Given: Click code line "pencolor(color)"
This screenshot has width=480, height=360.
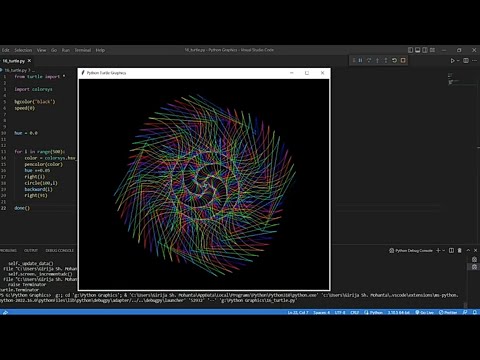Looking at the screenshot, I should (x=43, y=164).
